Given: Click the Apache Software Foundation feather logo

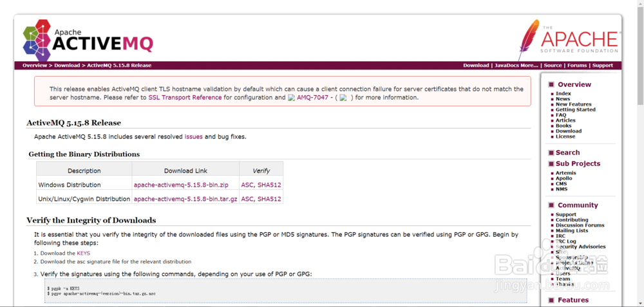Looking at the screenshot, I should tap(569, 39).
